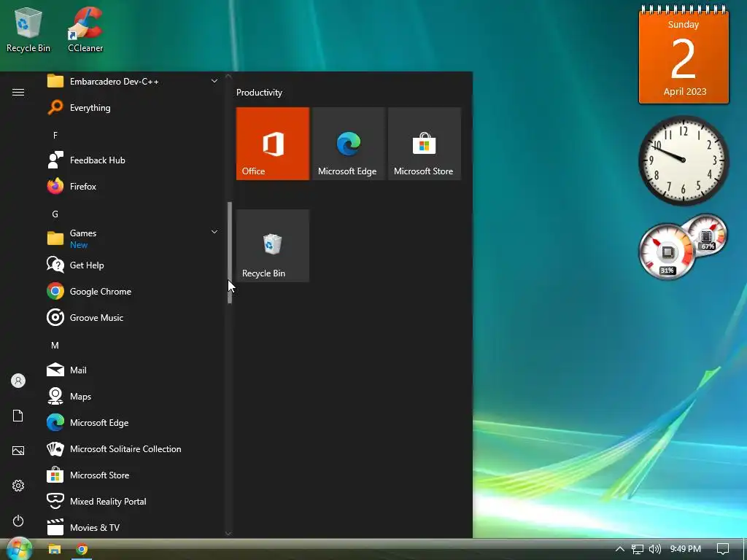Open the user account icon in Start sidebar
747x560 pixels.
click(x=18, y=381)
